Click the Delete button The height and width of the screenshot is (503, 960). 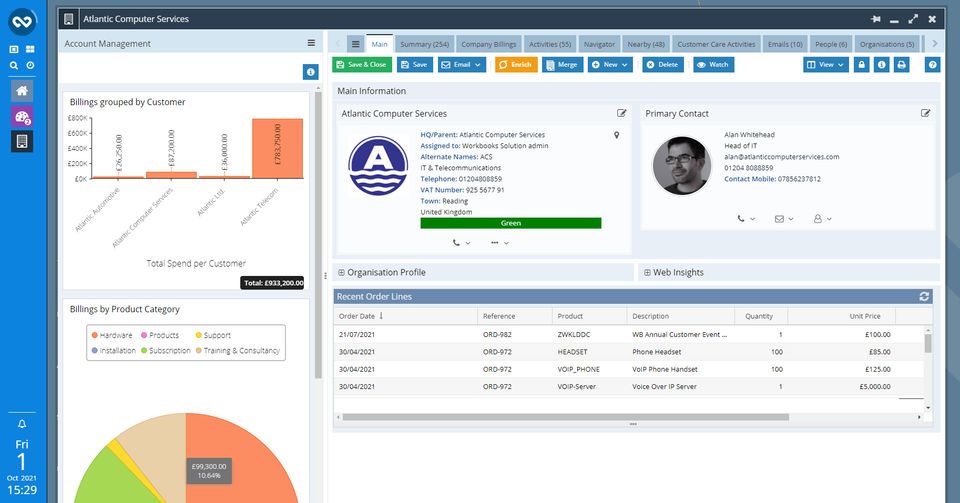[662, 64]
